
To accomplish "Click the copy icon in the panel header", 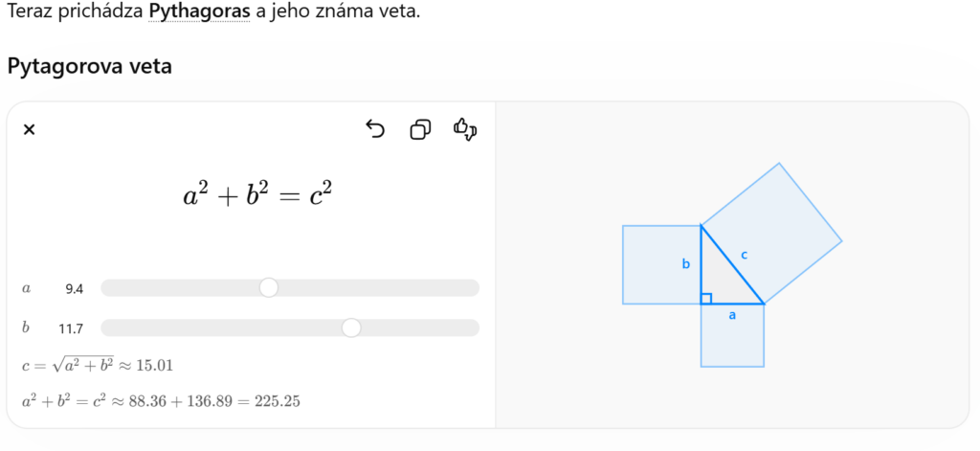I will (x=420, y=129).
